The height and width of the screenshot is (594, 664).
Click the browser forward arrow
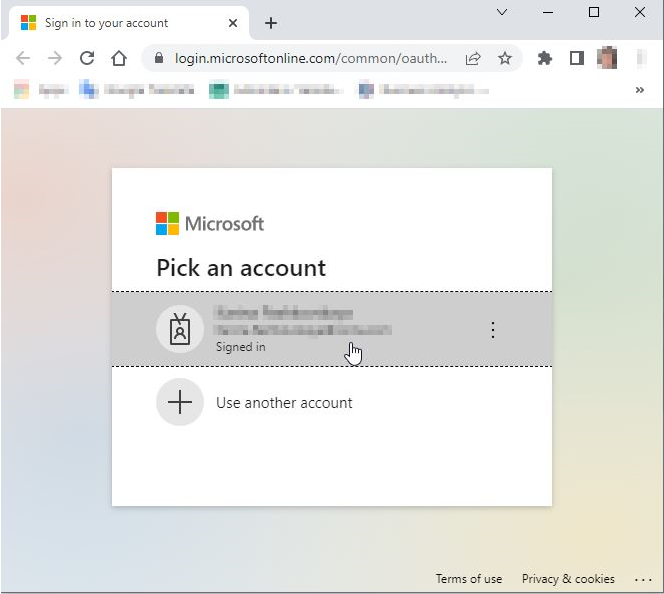(x=55, y=58)
